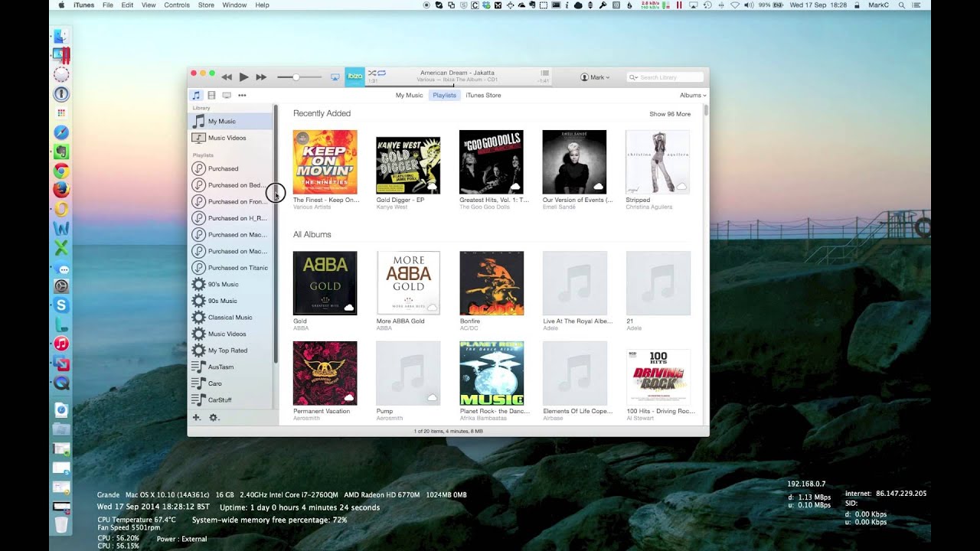Screen dimensions: 980x551
Task: Open the Keep On Movin' album cover
Action: pos(325,162)
